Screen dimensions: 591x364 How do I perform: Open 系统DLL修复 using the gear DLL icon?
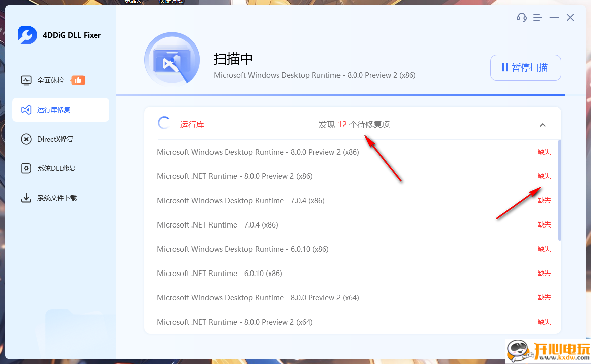(x=26, y=168)
